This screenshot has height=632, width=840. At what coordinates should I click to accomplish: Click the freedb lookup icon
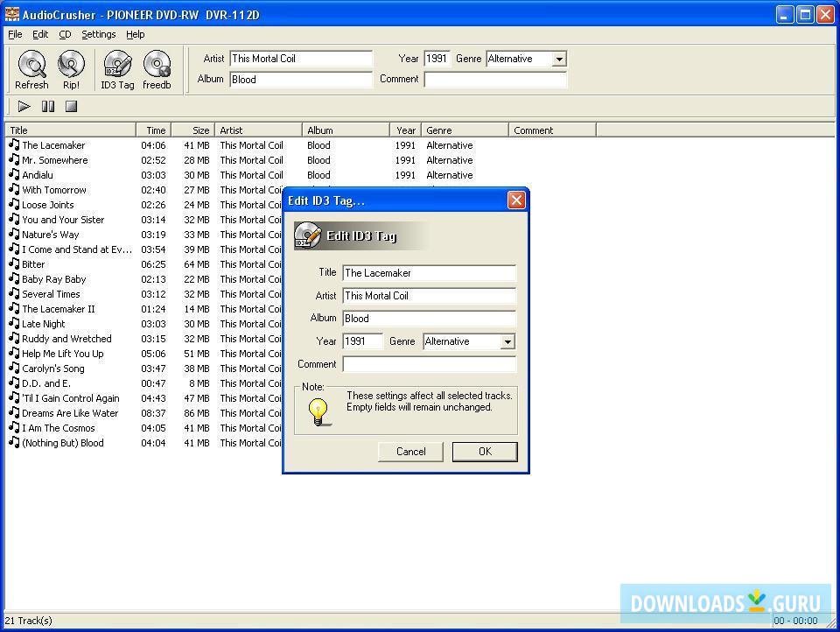click(157, 65)
